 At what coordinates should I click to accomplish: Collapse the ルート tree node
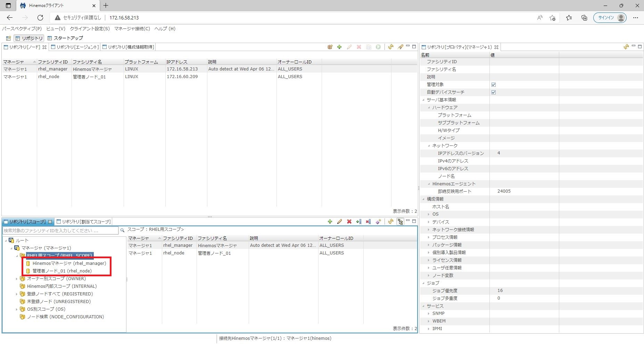click(x=6, y=241)
